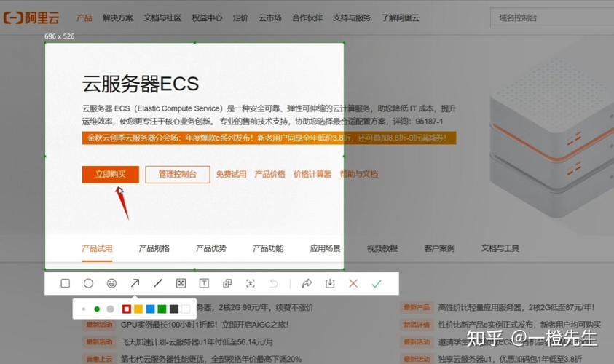Screen dimensions: 614x364
Task: Open the 免费试用 link
Action: click(231, 174)
